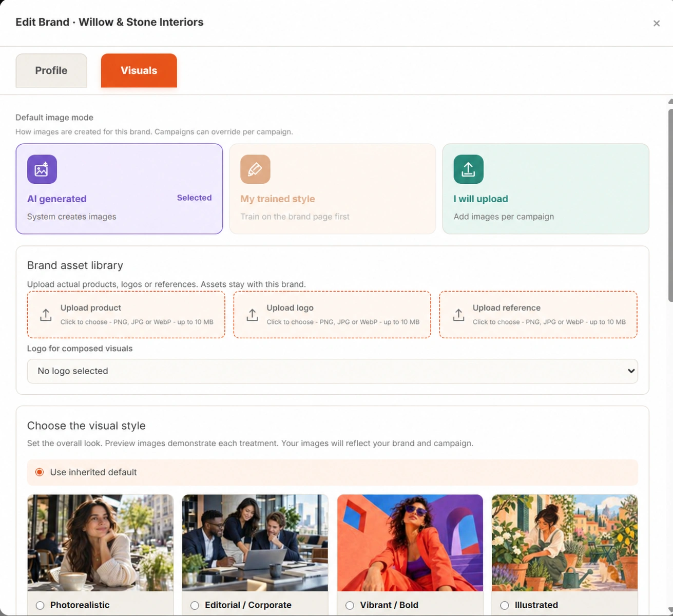Click the Upload reference arrow icon

tap(458, 315)
